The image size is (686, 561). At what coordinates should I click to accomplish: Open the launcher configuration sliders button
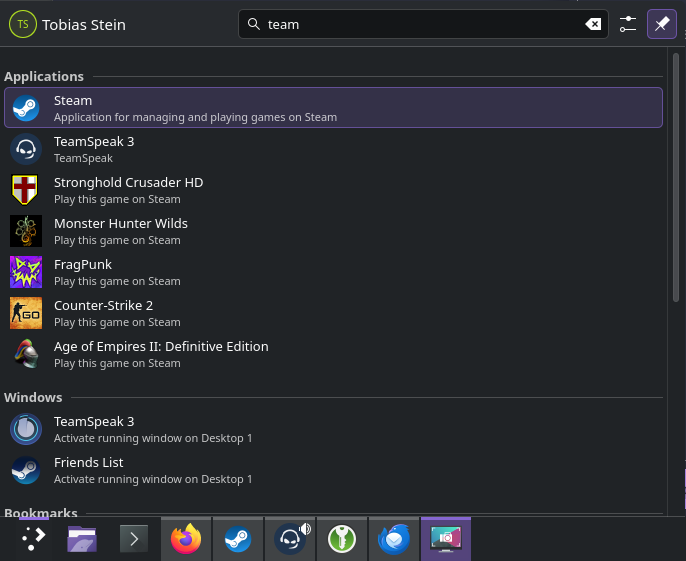[x=627, y=24]
